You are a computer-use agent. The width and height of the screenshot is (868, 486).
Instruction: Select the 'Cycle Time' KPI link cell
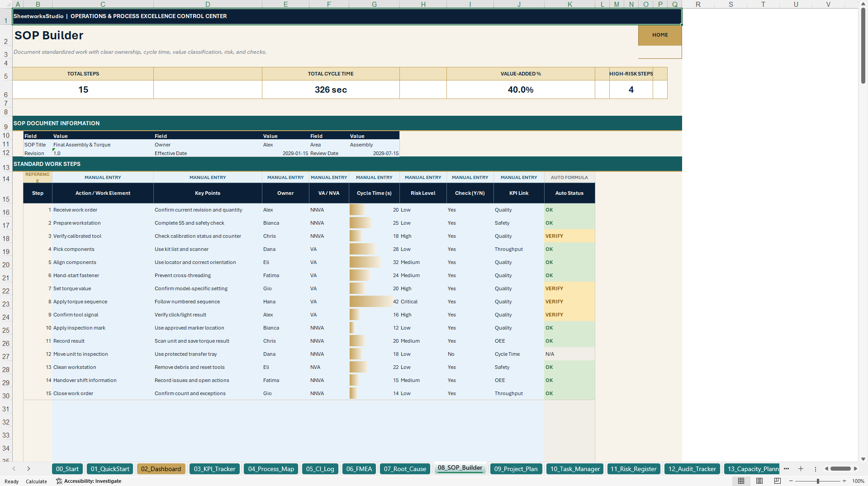click(519, 354)
